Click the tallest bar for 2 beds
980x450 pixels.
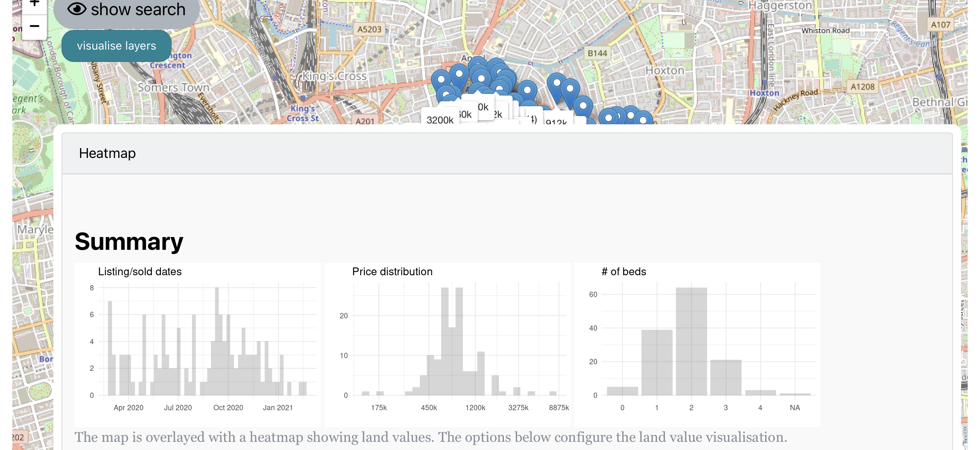click(691, 341)
